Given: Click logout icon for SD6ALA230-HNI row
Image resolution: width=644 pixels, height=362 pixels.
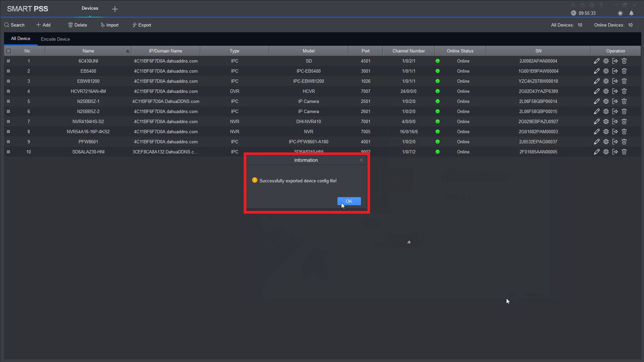Looking at the screenshot, I should [x=615, y=152].
